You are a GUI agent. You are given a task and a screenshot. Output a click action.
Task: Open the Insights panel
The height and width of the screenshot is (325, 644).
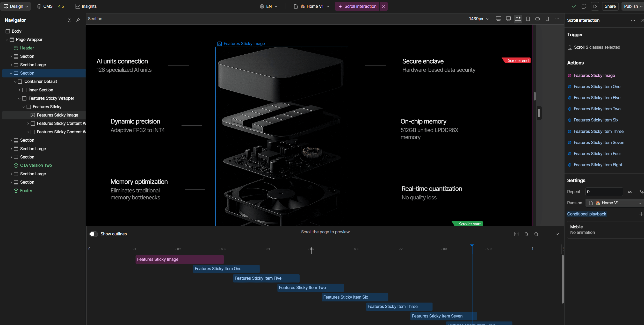[86, 6]
